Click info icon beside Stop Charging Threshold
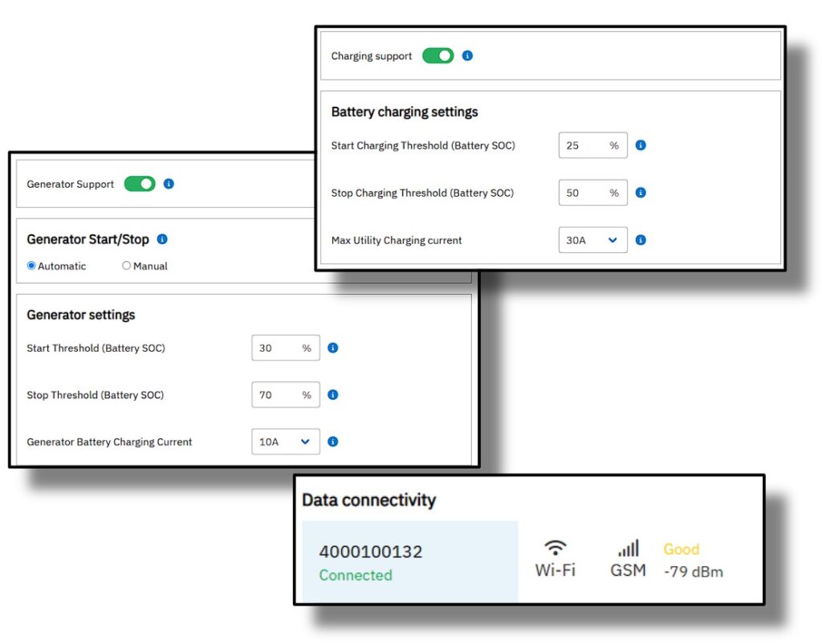Viewport: 822px width, 644px height. (641, 193)
